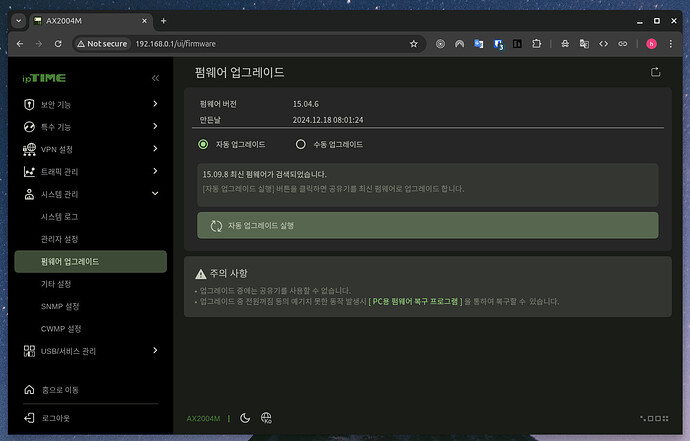Screen dimensions: 690x441
Task: Click 로그아웃 link
Action: (55, 418)
